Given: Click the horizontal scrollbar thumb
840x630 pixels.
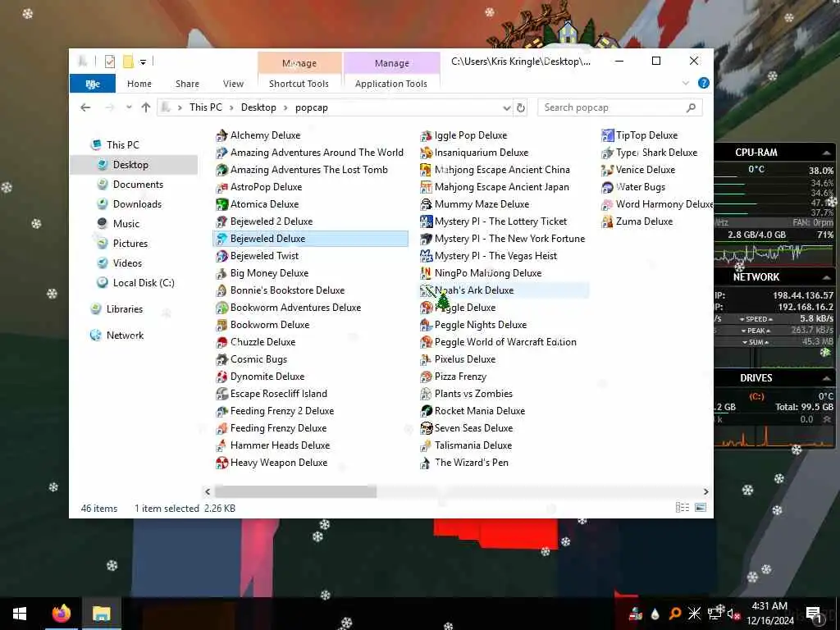Looking at the screenshot, I should click(x=295, y=492).
